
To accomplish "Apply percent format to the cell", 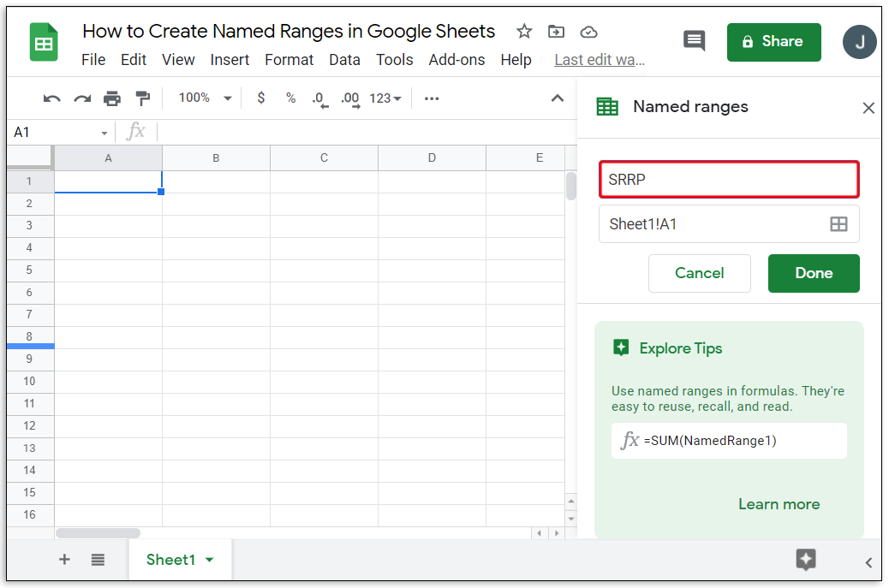I will click(291, 98).
